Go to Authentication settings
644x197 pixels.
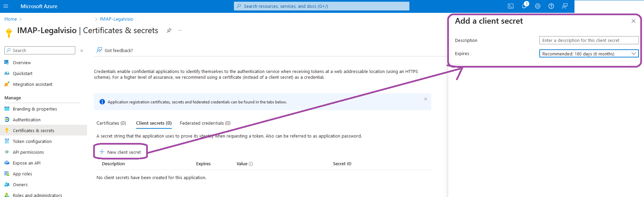tap(27, 120)
